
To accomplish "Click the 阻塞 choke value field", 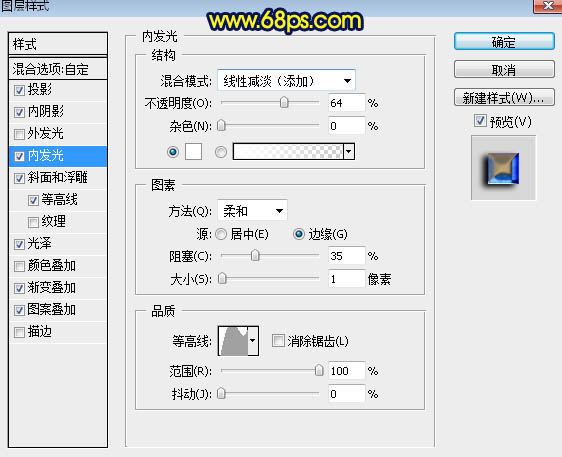I will (346, 256).
